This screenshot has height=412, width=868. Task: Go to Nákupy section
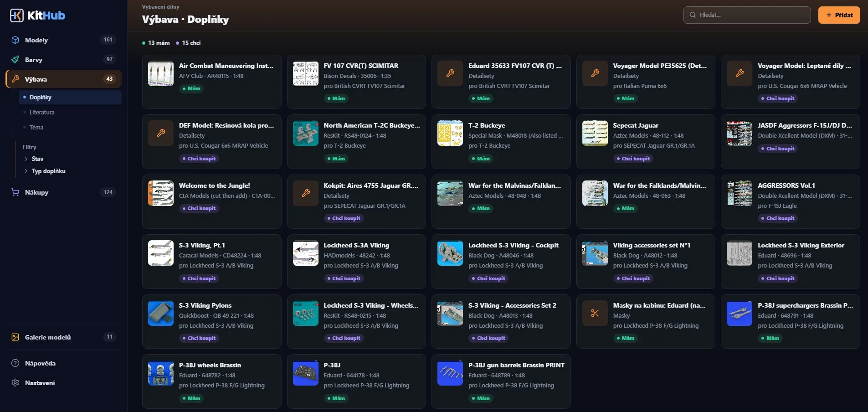coord(63,192)
